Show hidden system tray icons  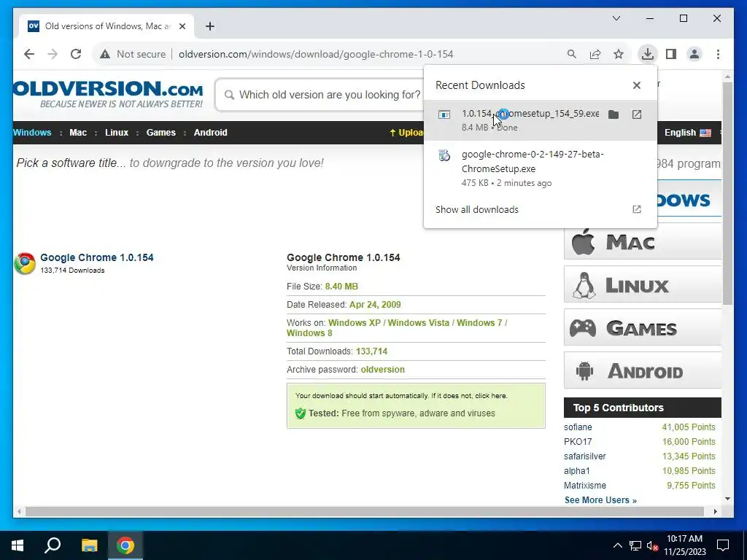pos(617,545)
